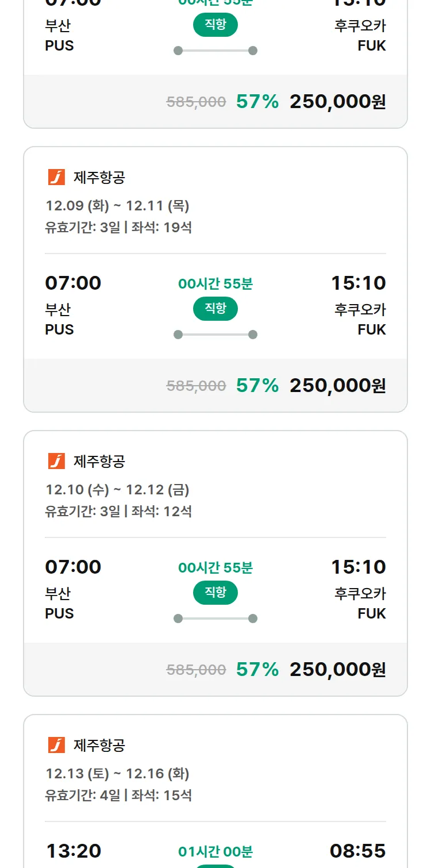Select 250,000원 price on topmost flight card
This screenshot has height=868, width=431.
337,102
